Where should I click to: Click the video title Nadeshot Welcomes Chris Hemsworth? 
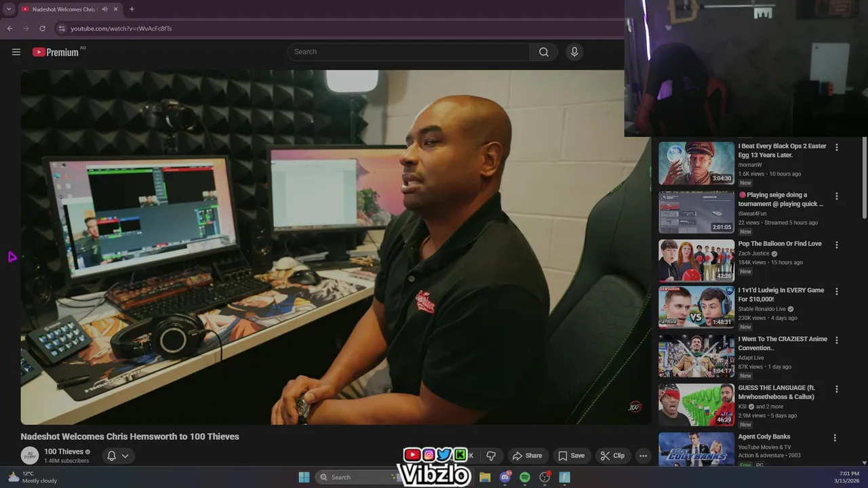pos(130,436)
